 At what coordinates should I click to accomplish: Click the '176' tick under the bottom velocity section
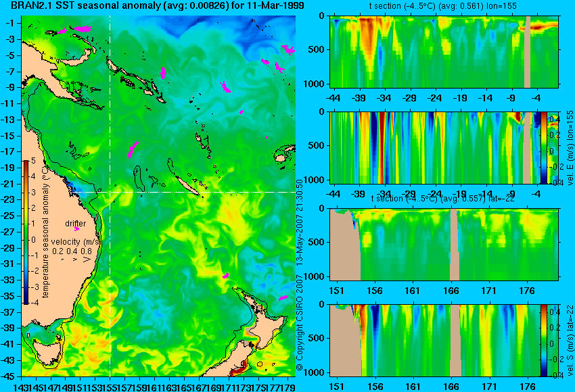527,387
